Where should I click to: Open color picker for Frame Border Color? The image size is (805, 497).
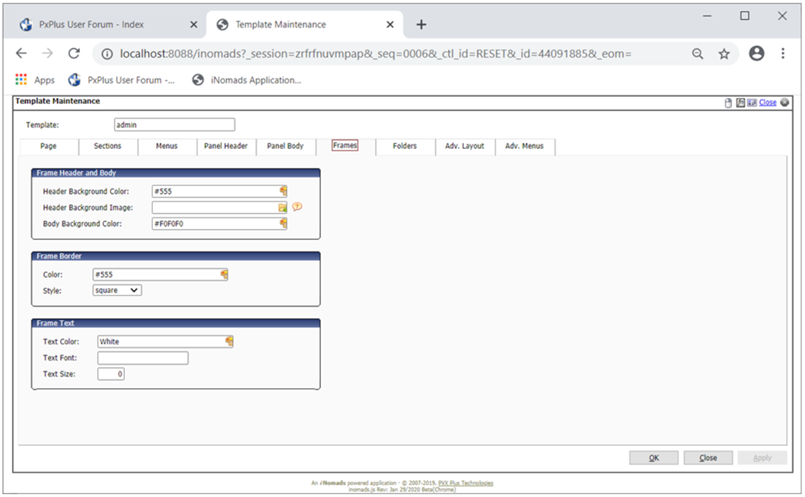[224, 274]
